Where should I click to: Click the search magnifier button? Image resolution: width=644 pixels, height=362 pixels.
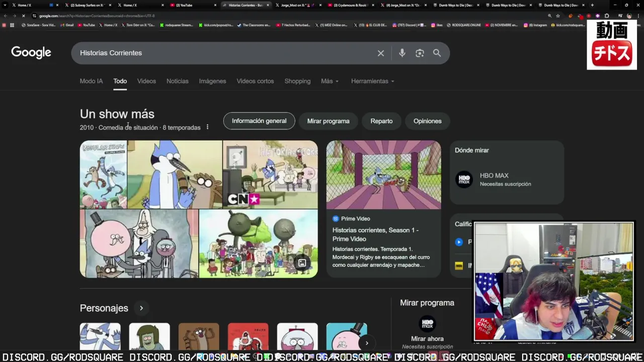437,53
